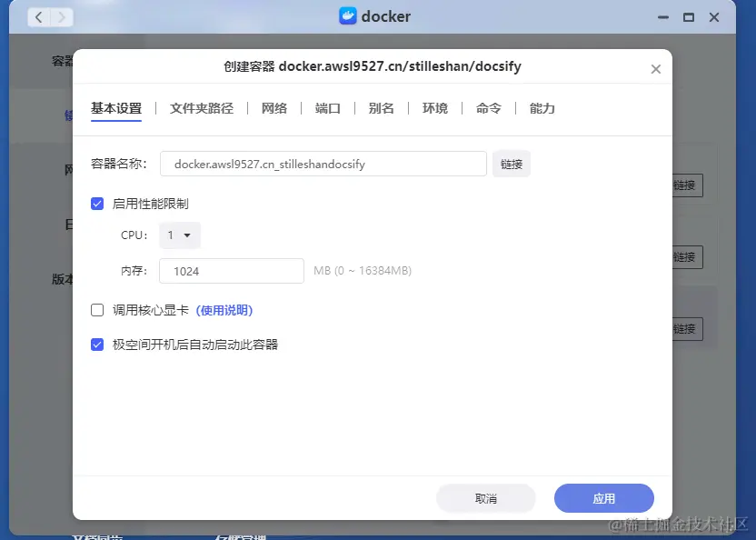
Task: Enable 调用核心显卡 checkbox
Action: click(97, 310)
